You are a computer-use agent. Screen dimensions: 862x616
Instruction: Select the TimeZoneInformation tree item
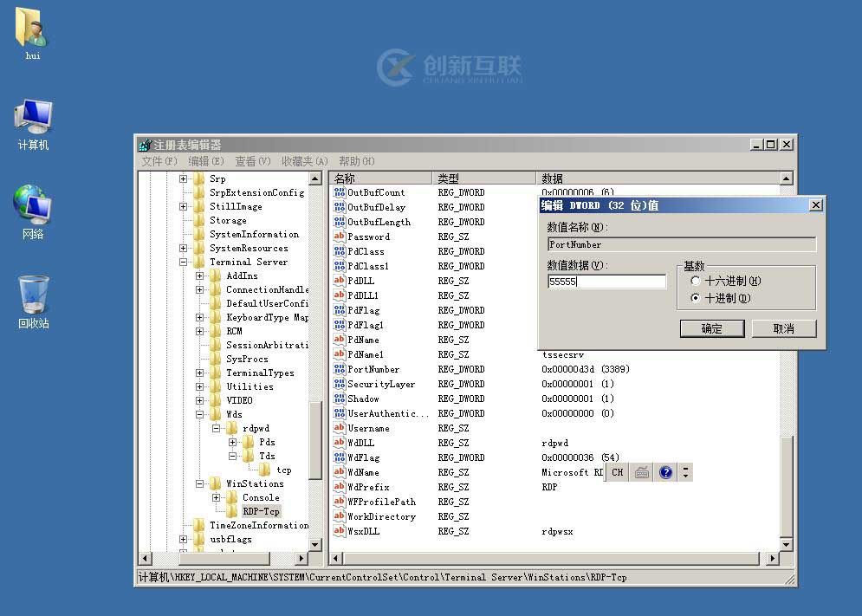point(259,525)
